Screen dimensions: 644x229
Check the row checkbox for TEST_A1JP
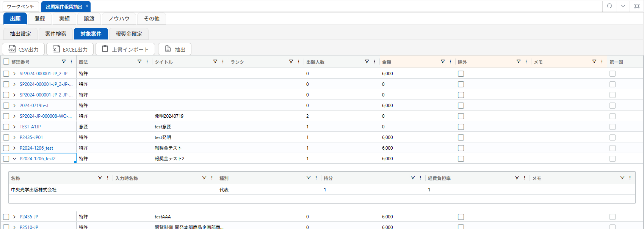pyautogui.click(x=6, y=127)
